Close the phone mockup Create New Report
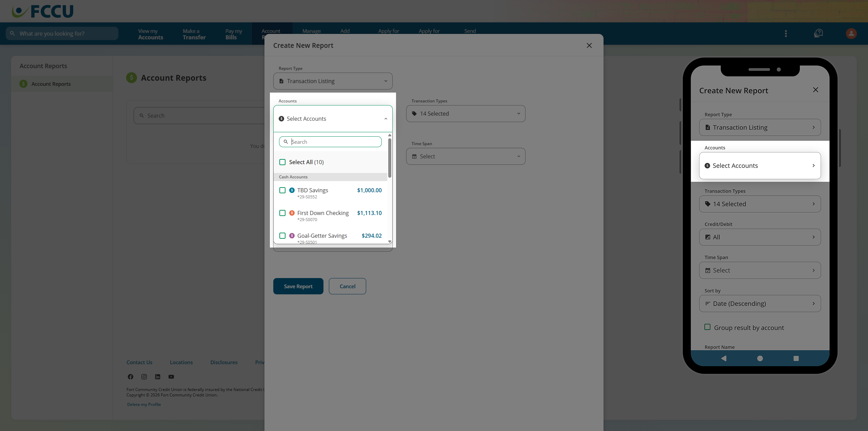868x431 pixels. (x=815, y=90)
